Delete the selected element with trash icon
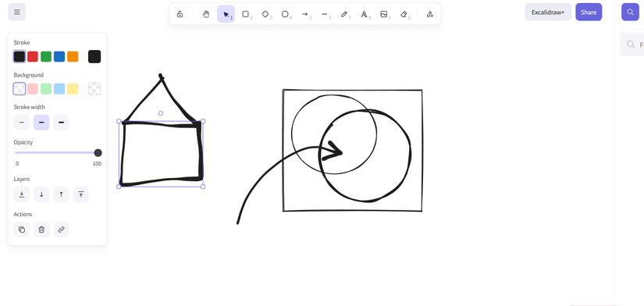Image resolution: width=644 pixels, height=306 pixels. [x=41, y=229]
